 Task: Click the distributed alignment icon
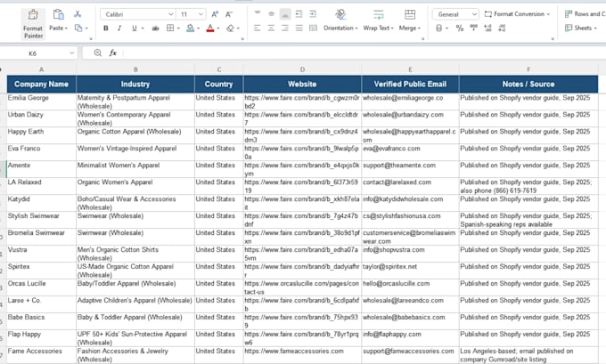pyautogui.click(x=313, y=28)
